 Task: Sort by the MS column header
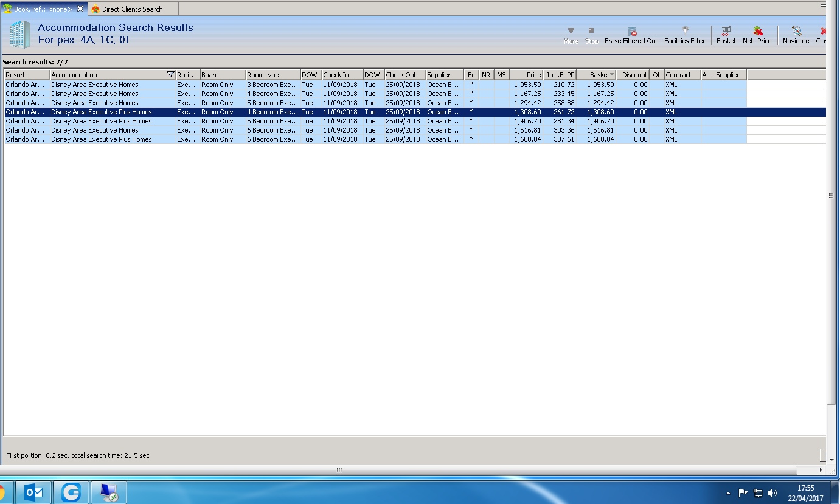point(502,75)
